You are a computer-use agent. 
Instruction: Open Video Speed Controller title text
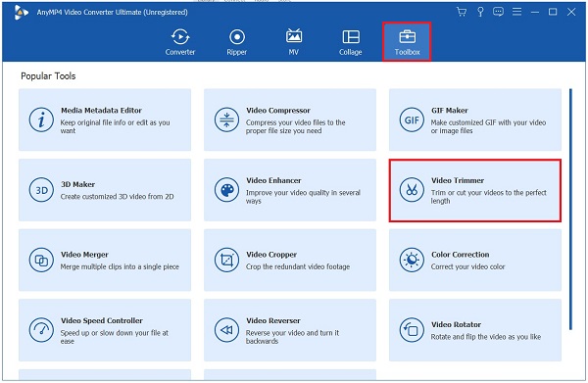tap(102, 320)
